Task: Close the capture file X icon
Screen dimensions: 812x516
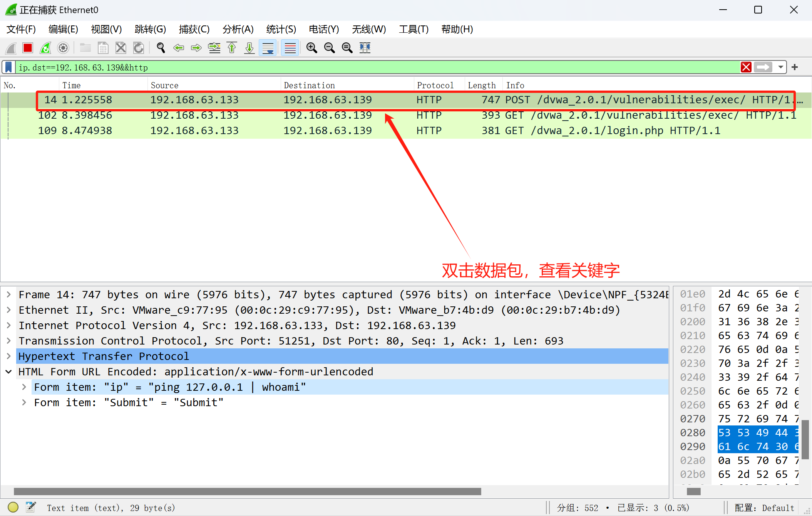Action: click(x=121, y=48)
